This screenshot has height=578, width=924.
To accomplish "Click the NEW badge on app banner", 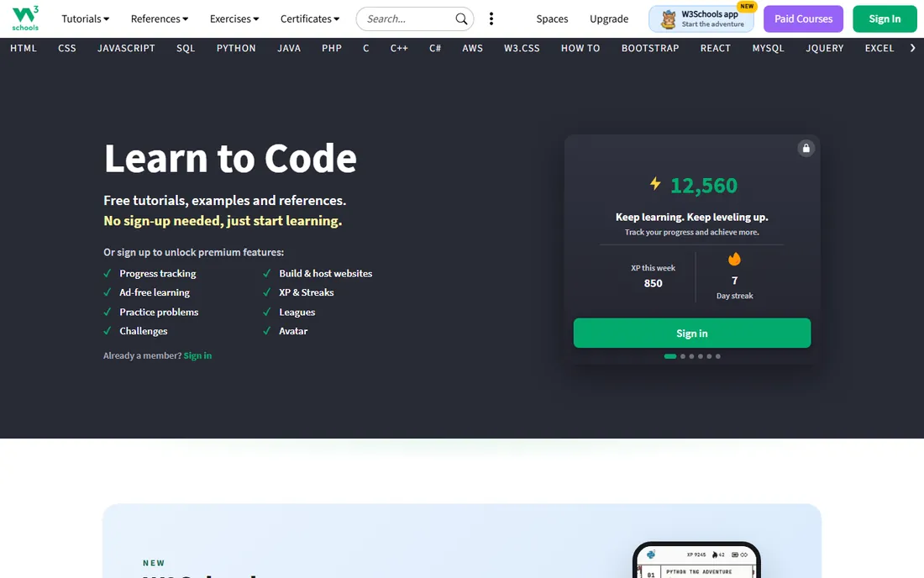I will tap(747, 7).
